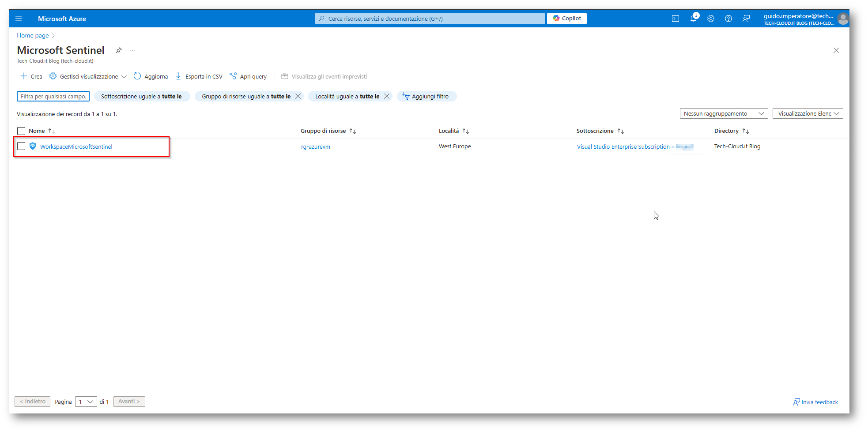The width and height of the screenshot is (868, 432).
Task: Open Gestisci visualizzazione menu
Action: [x=88, y=76]
